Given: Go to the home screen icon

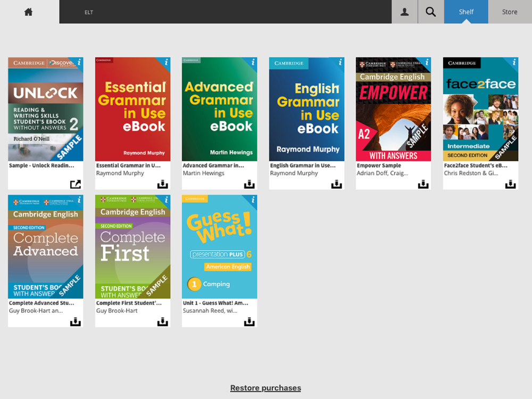Looking at the screenshot, I should (29, 12).
